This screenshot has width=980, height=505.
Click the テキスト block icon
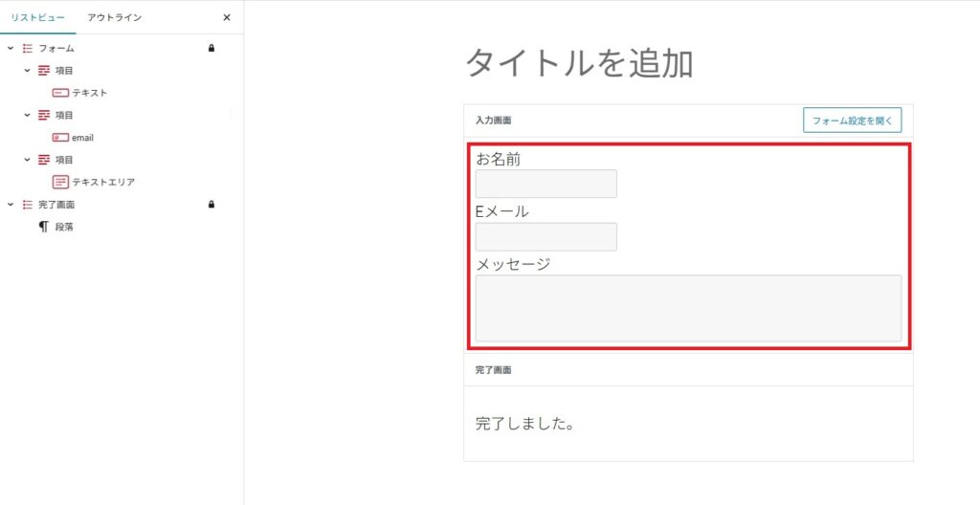60,93
